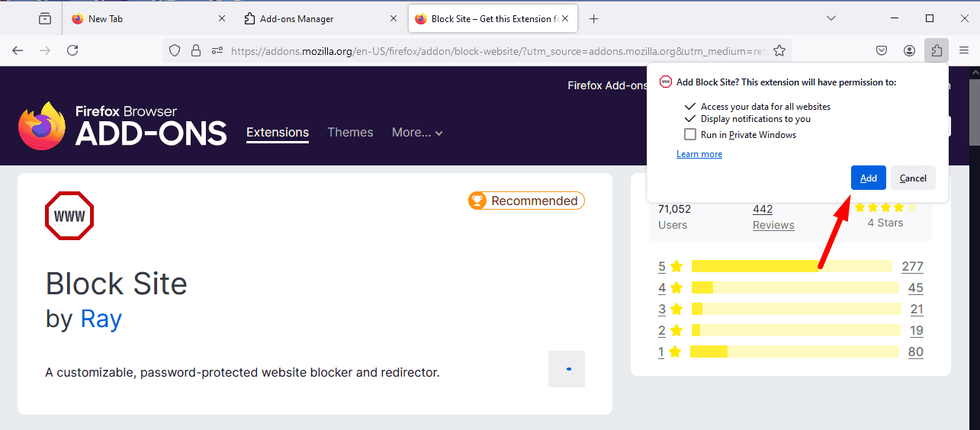Enable Run in Private Windows checkbox
The image size is (980, 430).
[x=689, y=134]
